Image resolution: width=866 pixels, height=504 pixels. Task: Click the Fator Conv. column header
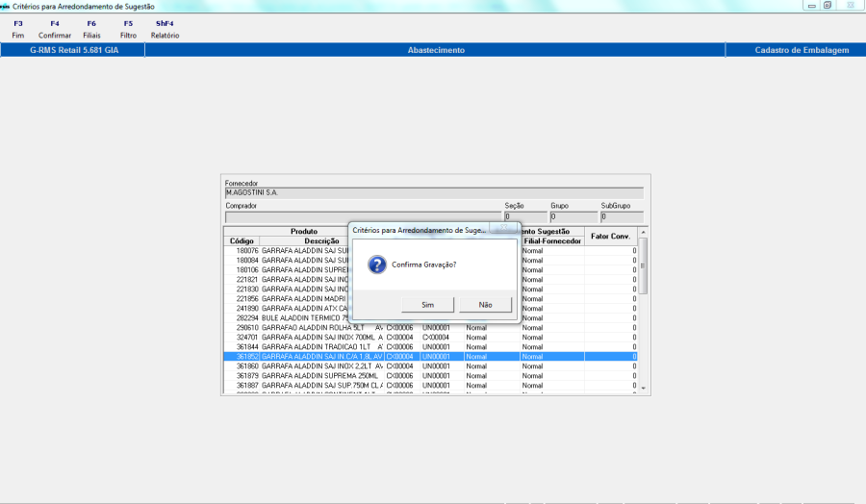coord(610,237)
